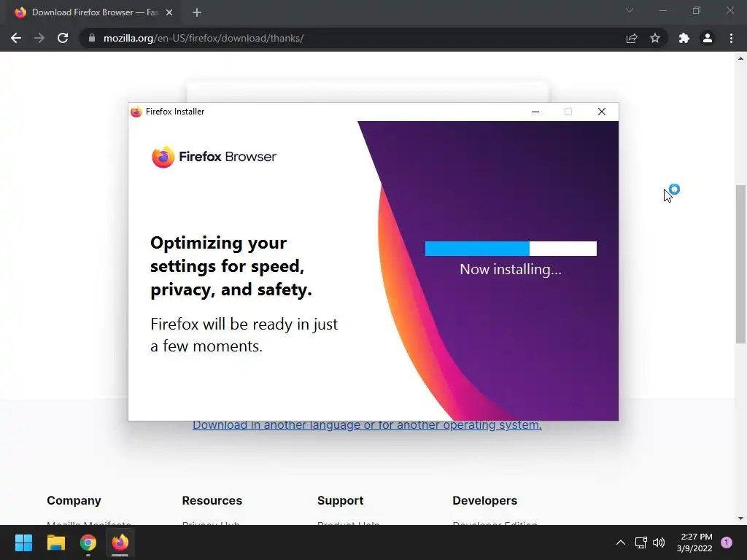
Task: Open volume control tray icon
Action: [x=659, y=542]
